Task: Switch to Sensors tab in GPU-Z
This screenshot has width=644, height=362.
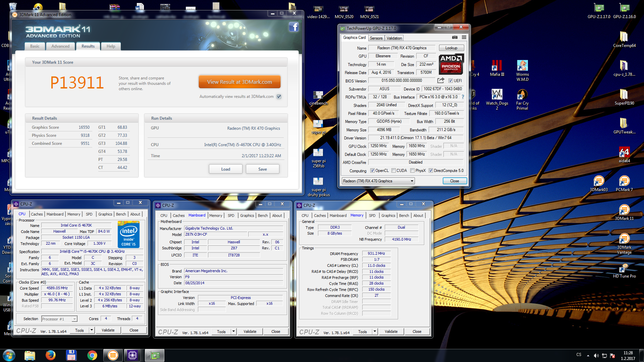Action: pyautogui.click(x=376, y=38)
